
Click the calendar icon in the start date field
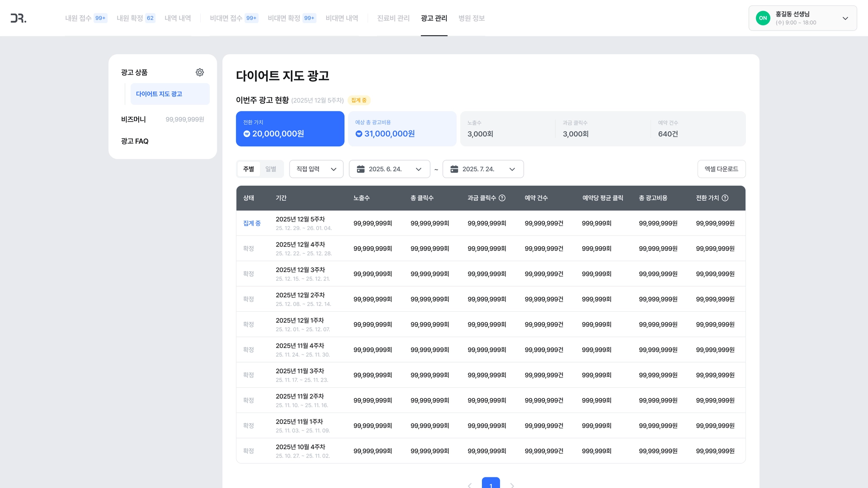[361, 169]
